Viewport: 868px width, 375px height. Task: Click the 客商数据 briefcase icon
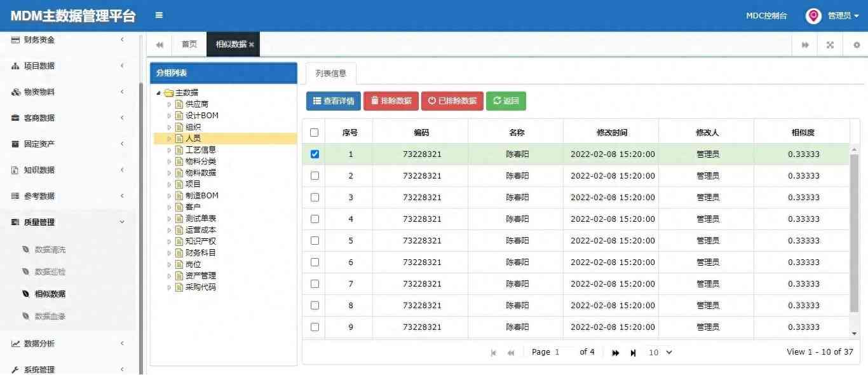[16, 118]
